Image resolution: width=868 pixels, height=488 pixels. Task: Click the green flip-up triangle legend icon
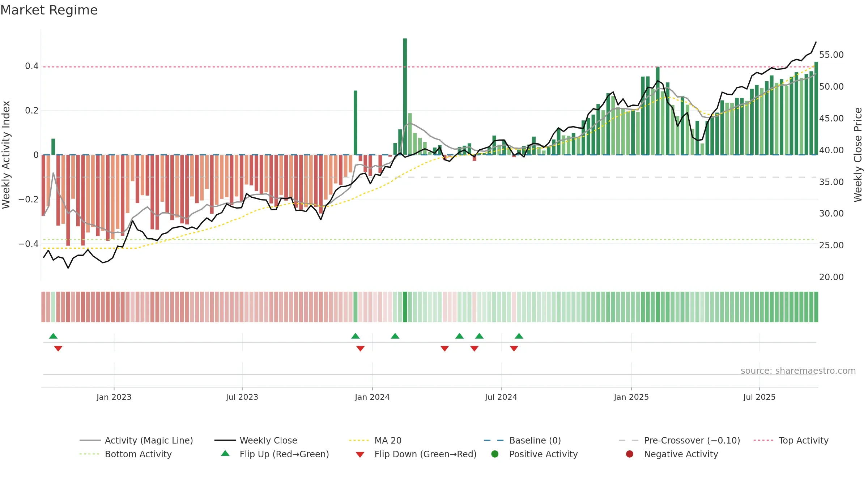[x=225, y=453]
